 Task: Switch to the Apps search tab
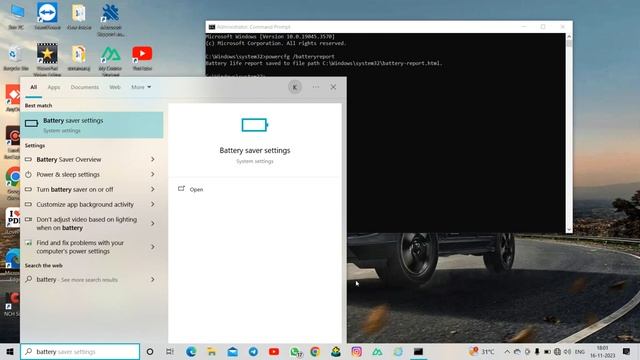(x=53, y=87)
